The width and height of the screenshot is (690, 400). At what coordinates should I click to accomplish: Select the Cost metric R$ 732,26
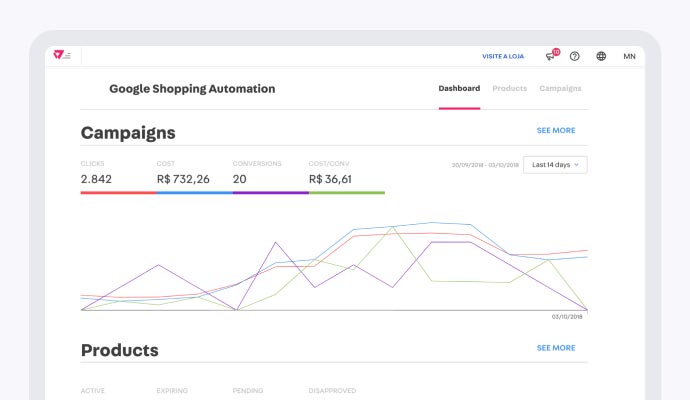183,179
